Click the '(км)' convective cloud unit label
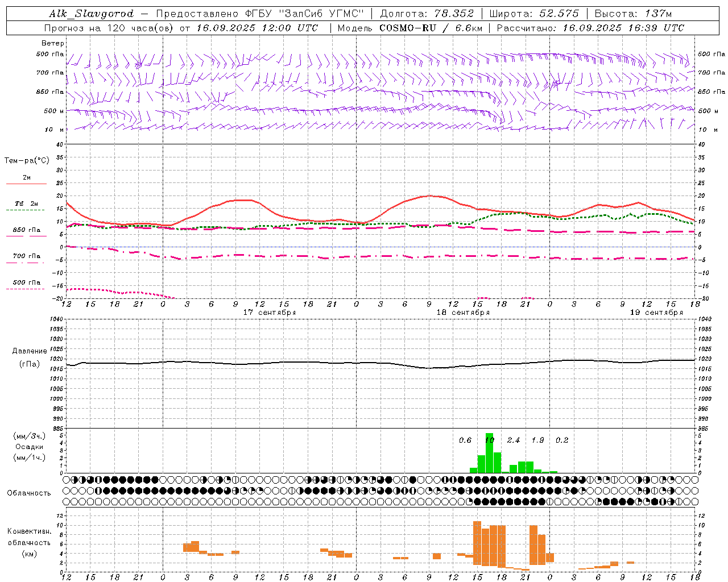The width and height of the screenshot is (728, 582). coord(30,554)
